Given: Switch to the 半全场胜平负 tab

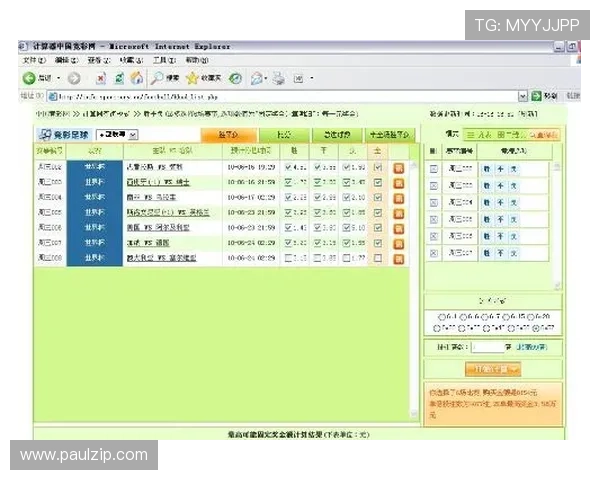Looking at the screenshot, I should 390,135.
